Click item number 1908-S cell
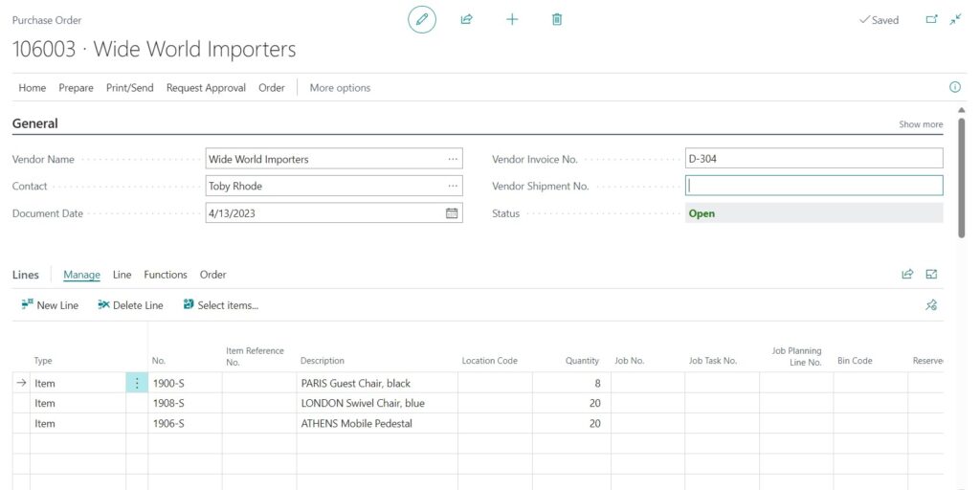The image size is (980, 490). (x=185, y=403)
